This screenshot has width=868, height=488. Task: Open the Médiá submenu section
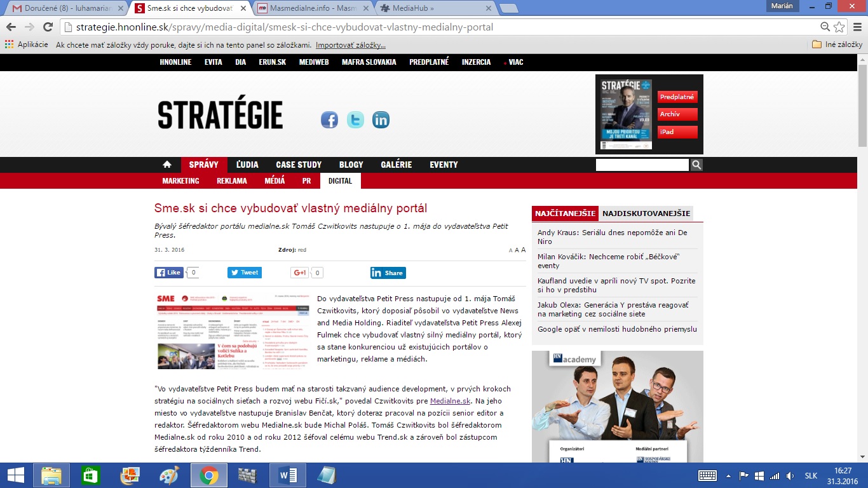click(x=275, y=181)
